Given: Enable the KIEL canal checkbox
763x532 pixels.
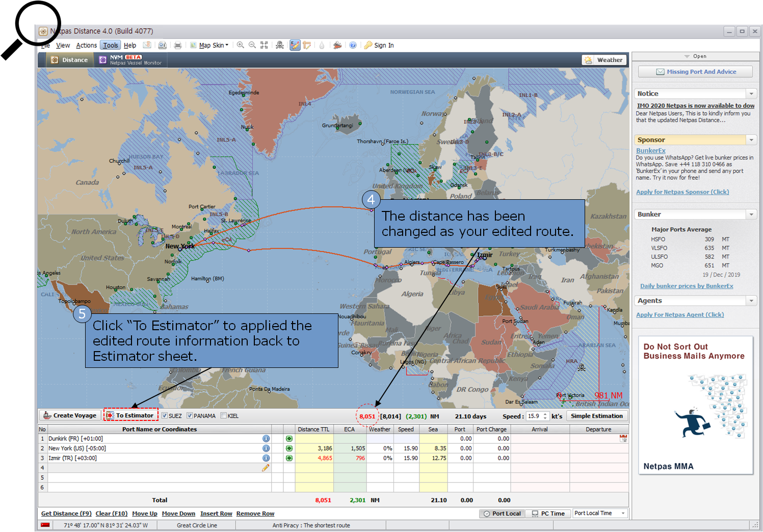Looking at the screenshot, I should [223, 416].
